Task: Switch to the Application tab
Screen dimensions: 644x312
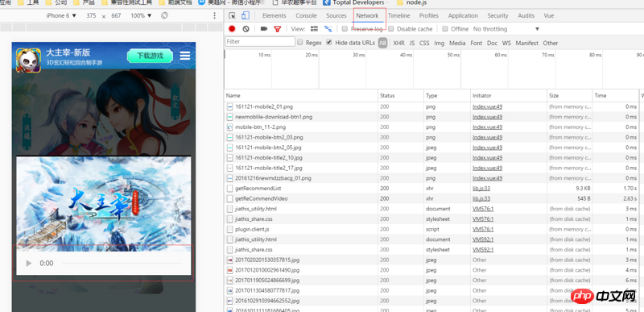Action: click(463, 15)
